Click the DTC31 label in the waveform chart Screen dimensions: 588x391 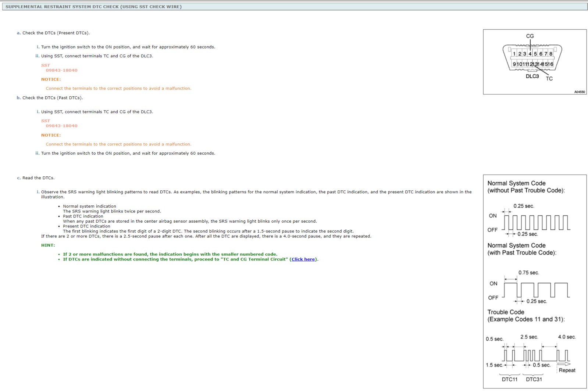[534, 379]
